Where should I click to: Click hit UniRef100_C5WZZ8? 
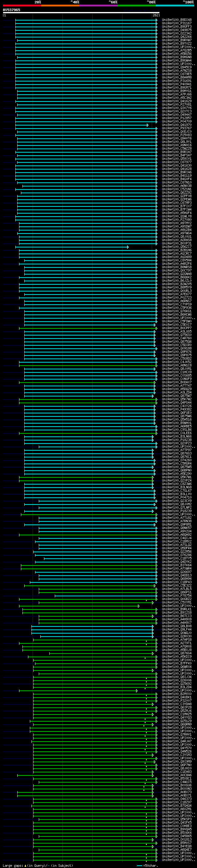click(x=177, y=149)
